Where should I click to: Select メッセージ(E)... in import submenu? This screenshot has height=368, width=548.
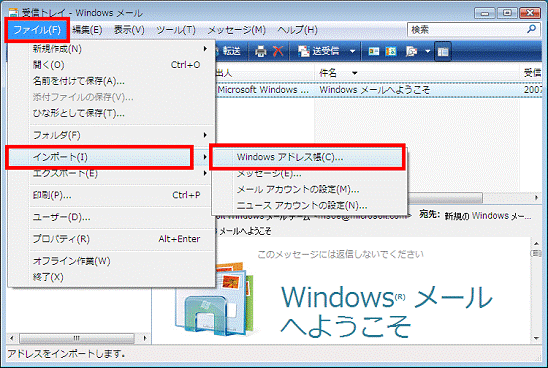pyautogui.click(x=308, y=173)
